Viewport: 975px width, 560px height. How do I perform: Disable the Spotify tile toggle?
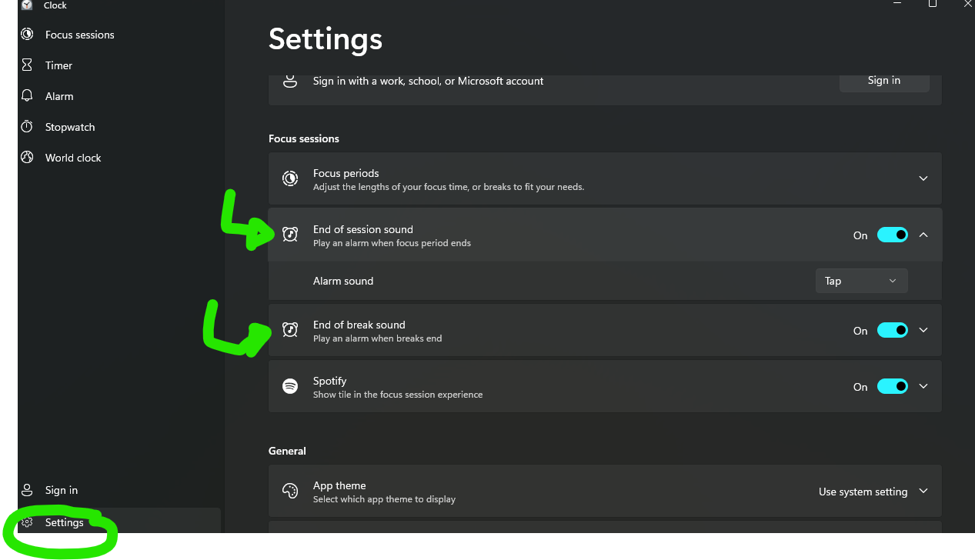coord(893,386)
